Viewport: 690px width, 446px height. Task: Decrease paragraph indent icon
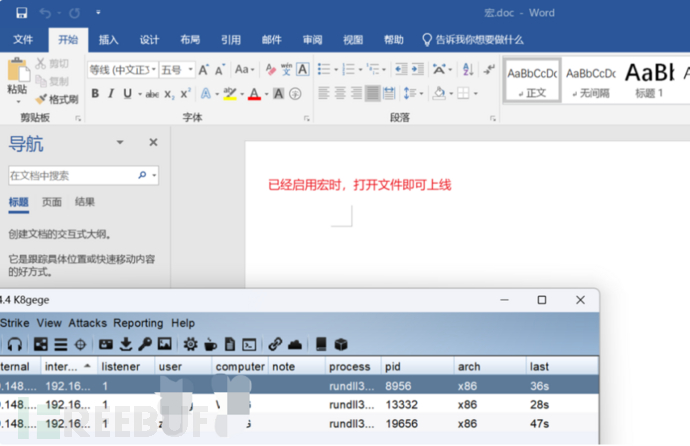tap(401, 69)
